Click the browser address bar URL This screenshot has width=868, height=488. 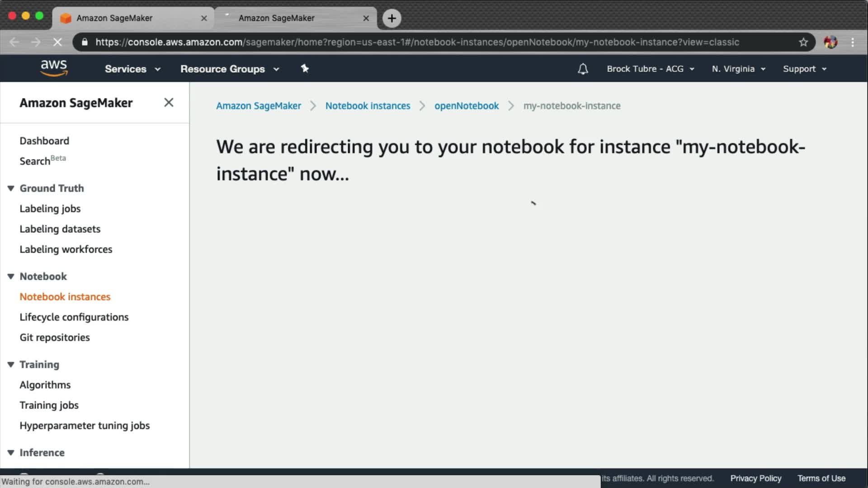pos(416,42)
